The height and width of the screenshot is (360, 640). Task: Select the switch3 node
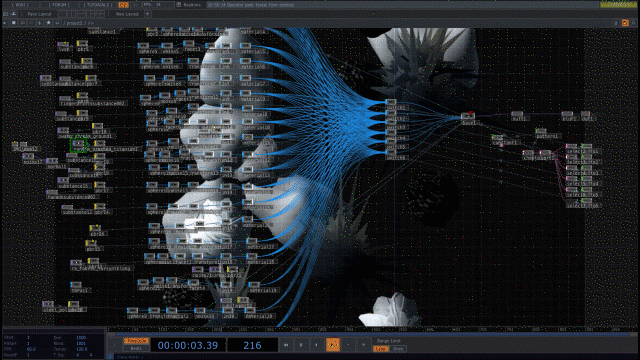(391, 124)
